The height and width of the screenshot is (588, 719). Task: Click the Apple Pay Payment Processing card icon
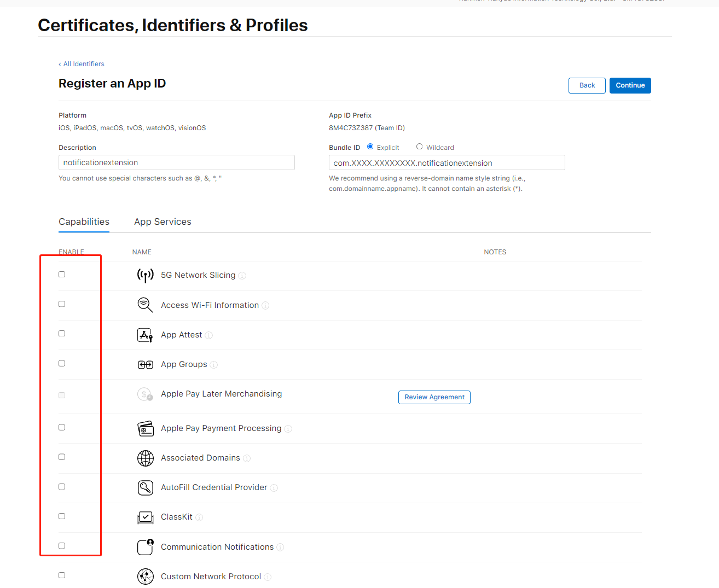[145, 428]
